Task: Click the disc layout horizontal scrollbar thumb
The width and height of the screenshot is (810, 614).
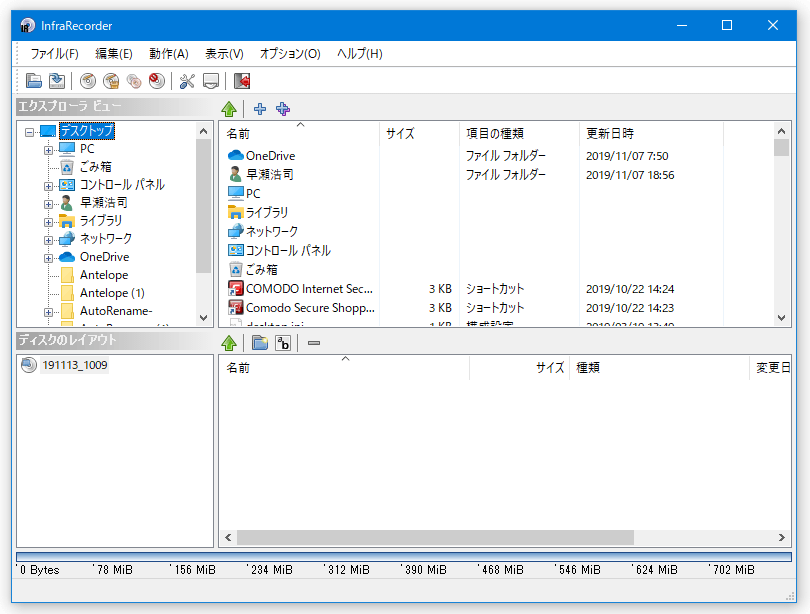Action: coord(435,538)
